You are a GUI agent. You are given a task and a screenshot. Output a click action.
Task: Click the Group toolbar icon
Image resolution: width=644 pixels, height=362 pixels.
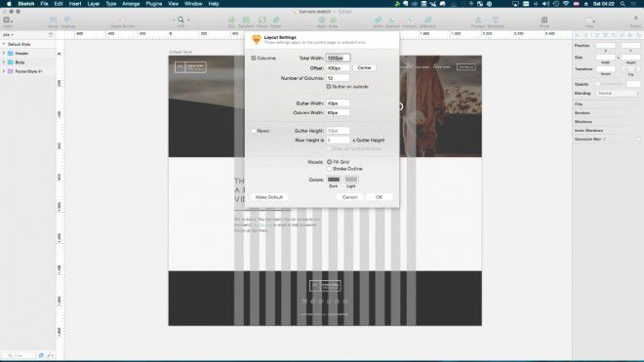[x=53, y=20]
